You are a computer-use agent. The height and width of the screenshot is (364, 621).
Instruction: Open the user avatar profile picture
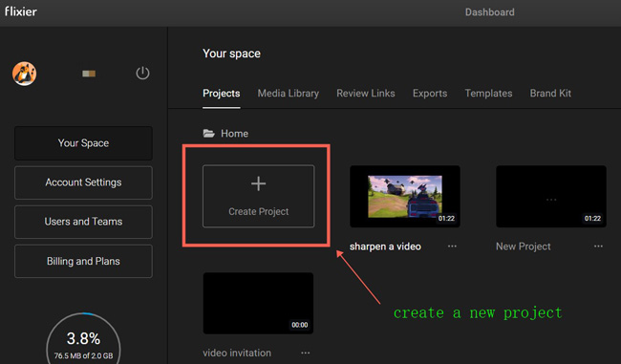point(24,74)
